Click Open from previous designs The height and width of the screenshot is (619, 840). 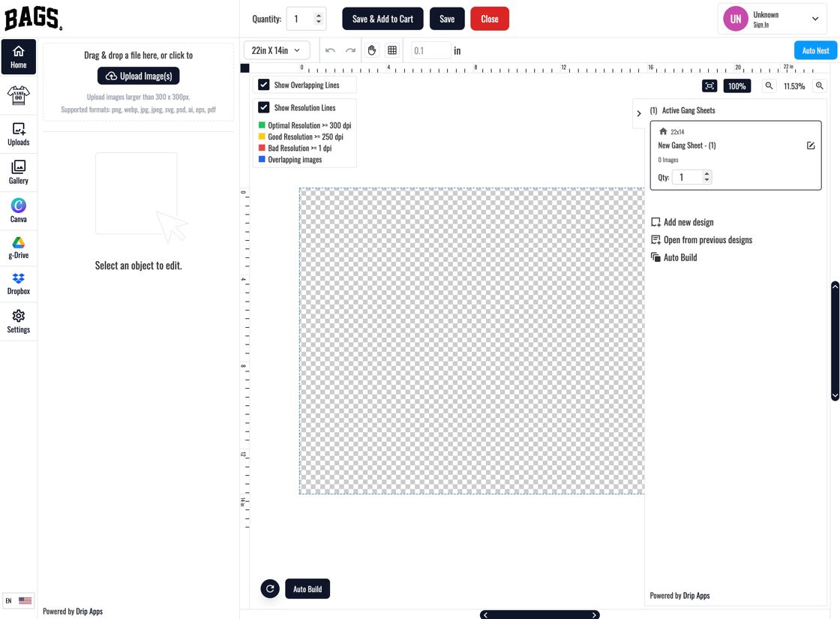(701, 239)
